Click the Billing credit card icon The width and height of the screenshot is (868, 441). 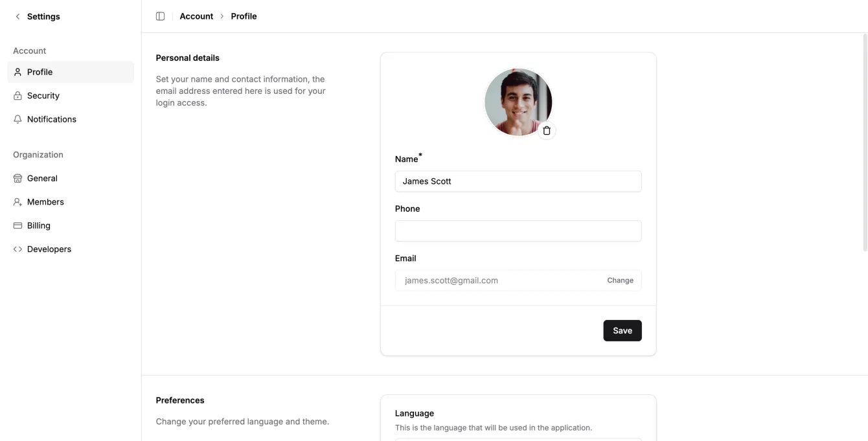17,225
